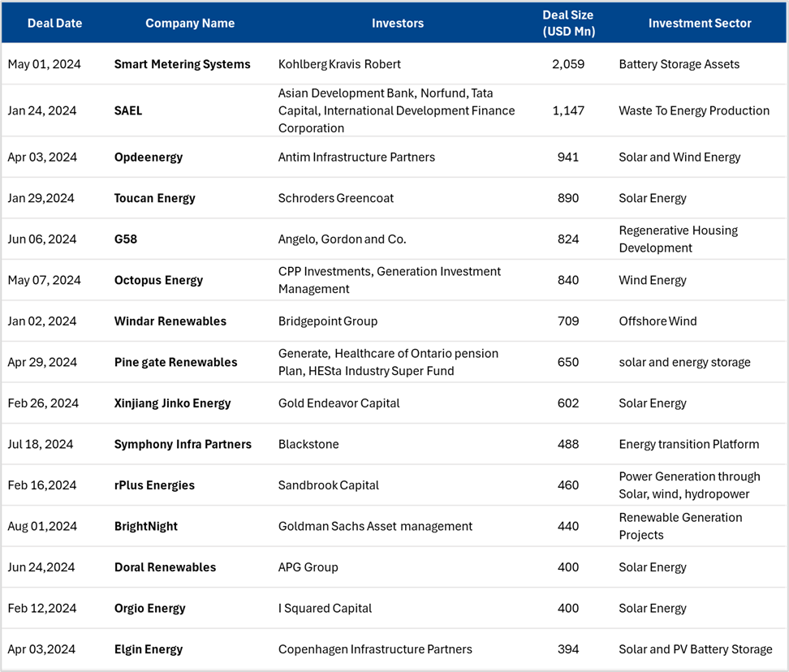Select the date "Jan 29,2024"
The height and width of the screenshot is (672, 789).
[41, 198]
